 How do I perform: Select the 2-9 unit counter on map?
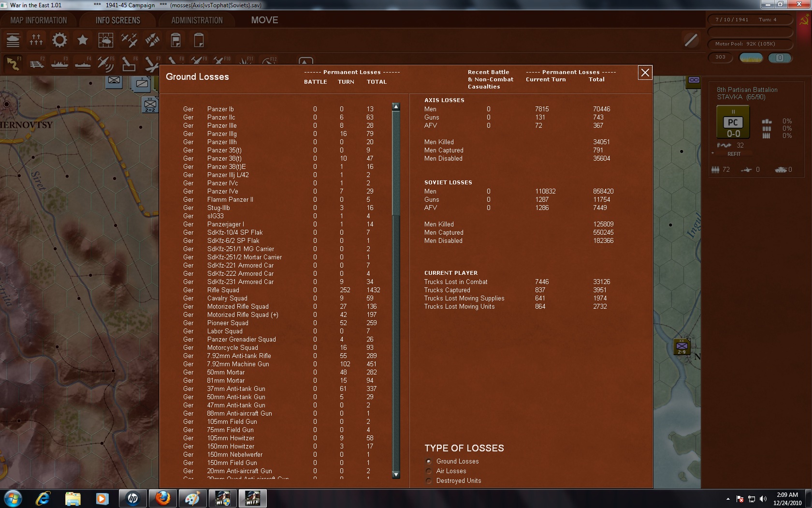pos(682,347)
